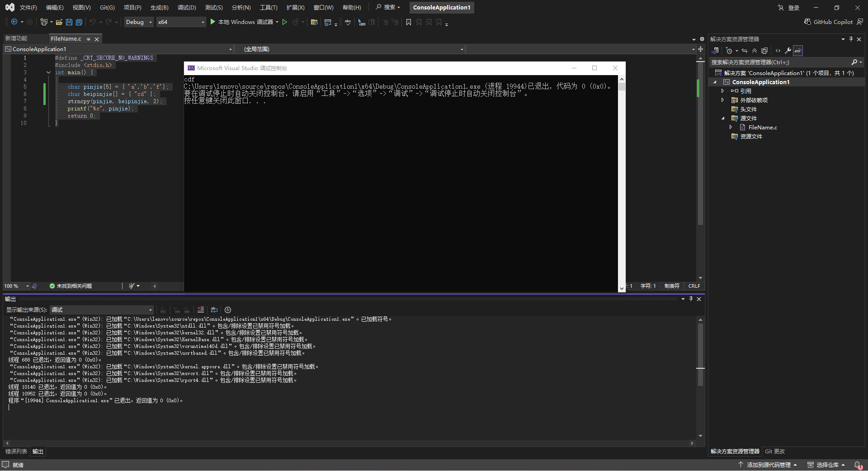This screenshot has height=471, width=868.
Task: Click 选择仓库 in status bar
Action: click(x=826, y=465)
